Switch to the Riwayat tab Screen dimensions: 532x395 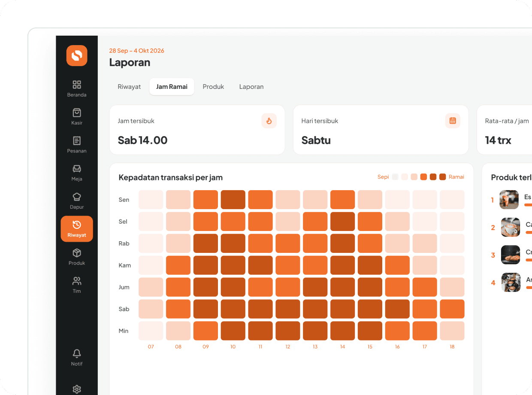tap(129, 87)
